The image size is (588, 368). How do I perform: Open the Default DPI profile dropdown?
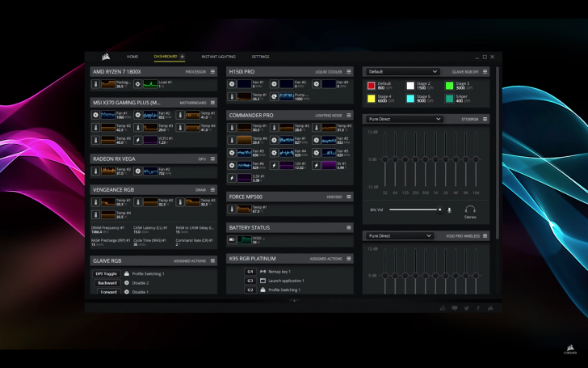[x=402, y=71]
